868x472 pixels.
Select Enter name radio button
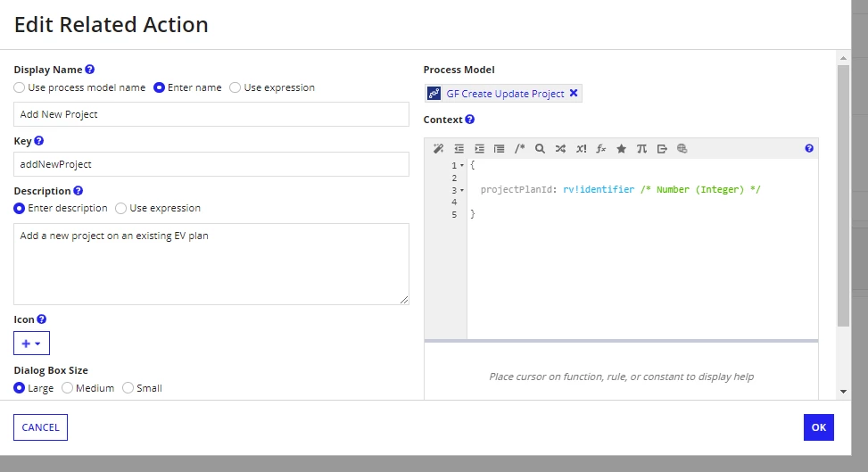pos(159,87)
